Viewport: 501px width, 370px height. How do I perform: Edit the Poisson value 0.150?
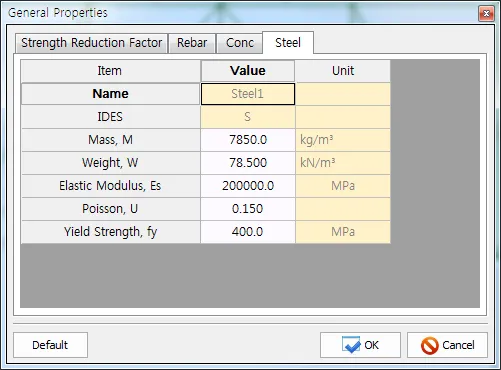click(x=248, y=209)
